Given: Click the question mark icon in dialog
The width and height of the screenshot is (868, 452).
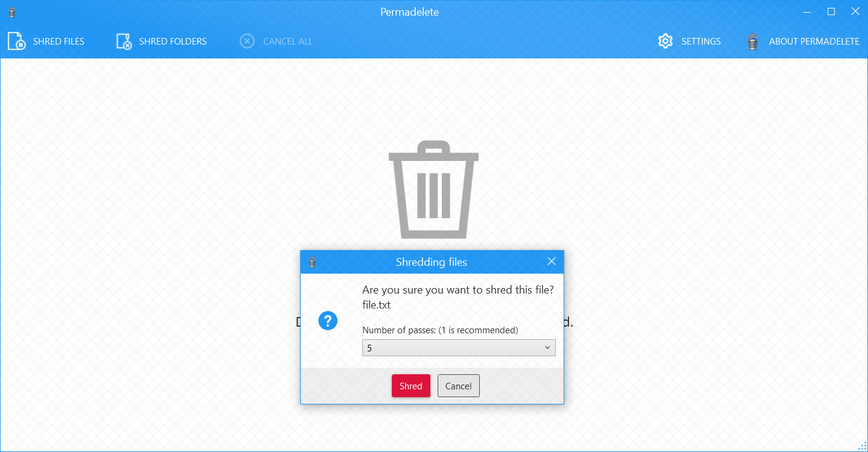Looking at the screenshot, I should [x=328, y=321].
